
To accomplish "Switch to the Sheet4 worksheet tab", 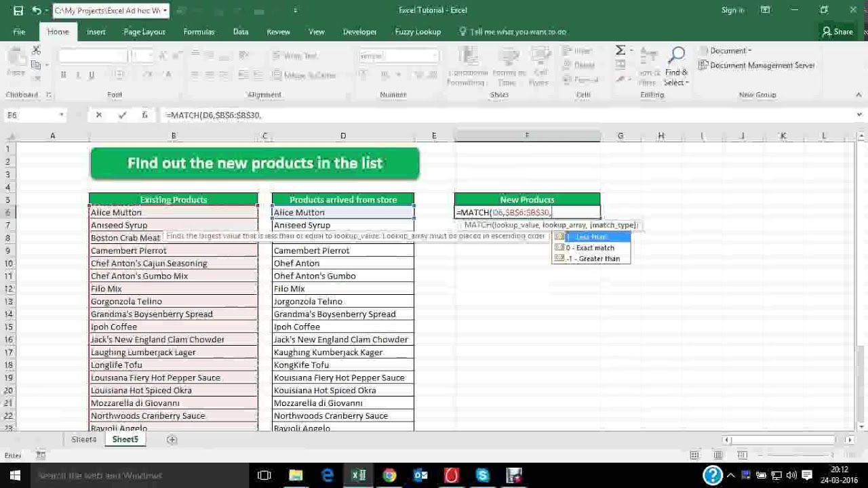I will 84,439.
